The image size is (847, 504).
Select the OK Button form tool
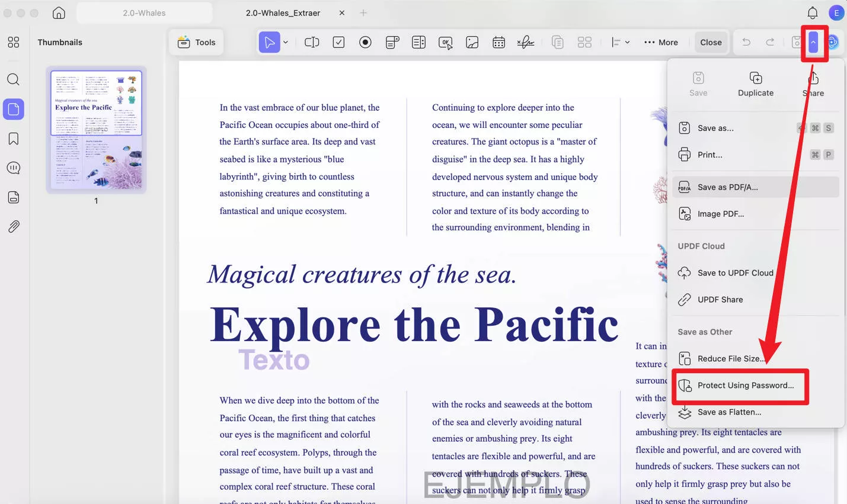pyautogui.click(x=445, y=42)
